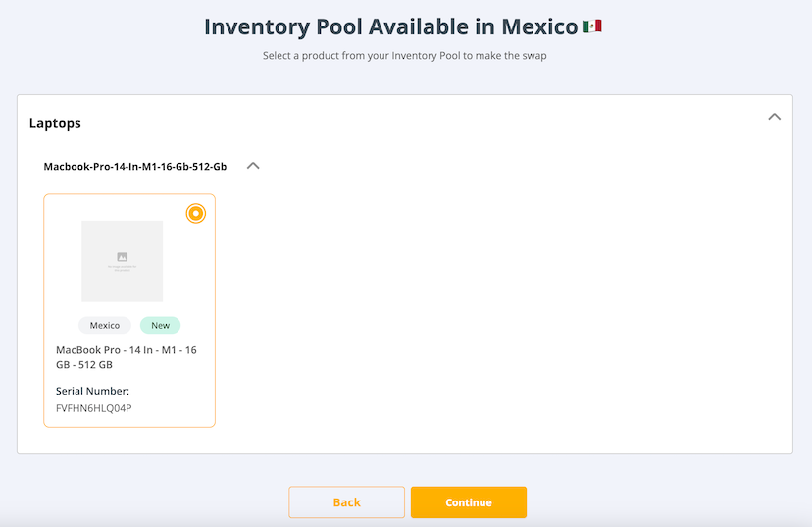Click the Macbook-Pro-14-In-M1-16-Gb-512-Gb group label
This screenshot has width=812, height=527.
click(134, 167)
